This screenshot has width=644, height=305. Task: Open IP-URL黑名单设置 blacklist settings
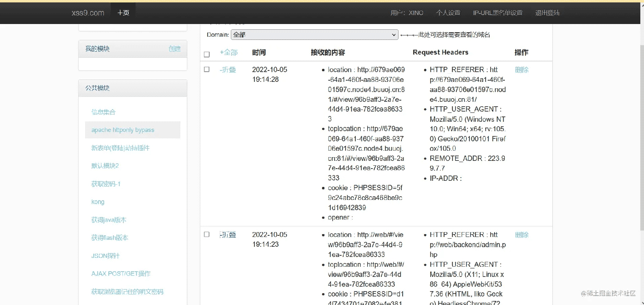[x=497, y=13]
